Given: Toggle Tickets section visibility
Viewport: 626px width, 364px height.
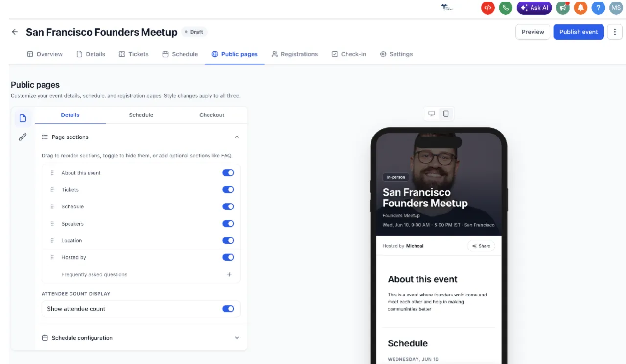Looking at the screenshot, I should 228,190.
